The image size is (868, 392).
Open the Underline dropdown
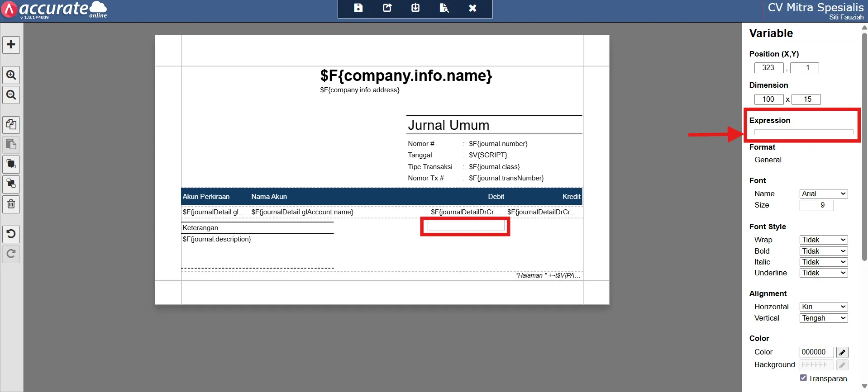coord(824,273)
